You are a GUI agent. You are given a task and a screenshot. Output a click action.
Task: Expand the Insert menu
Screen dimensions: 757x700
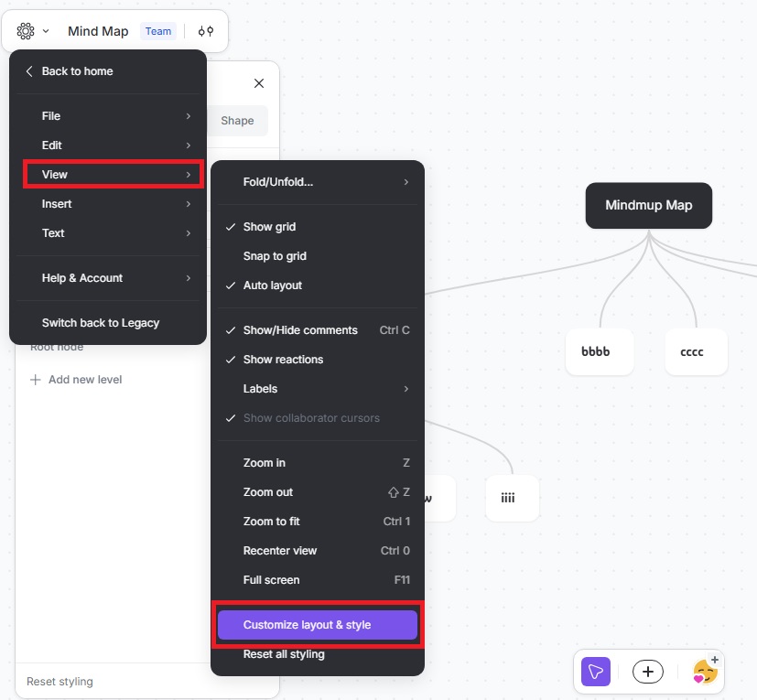tap(57, 203)
